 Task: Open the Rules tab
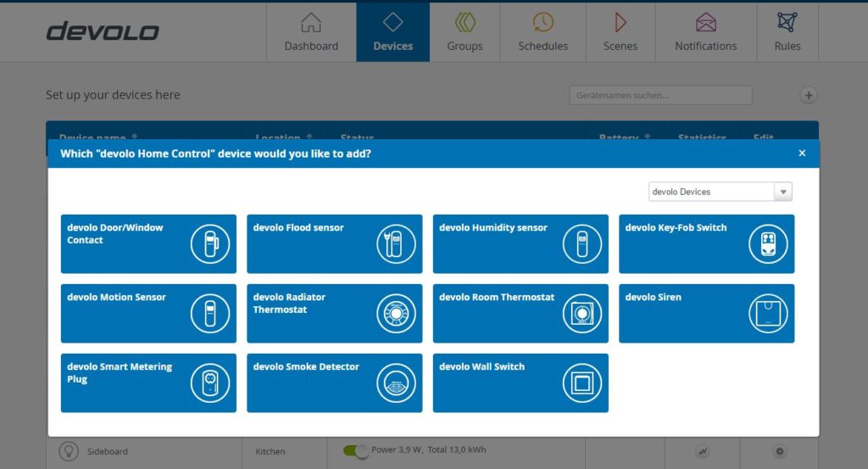[x=787, y=32]
